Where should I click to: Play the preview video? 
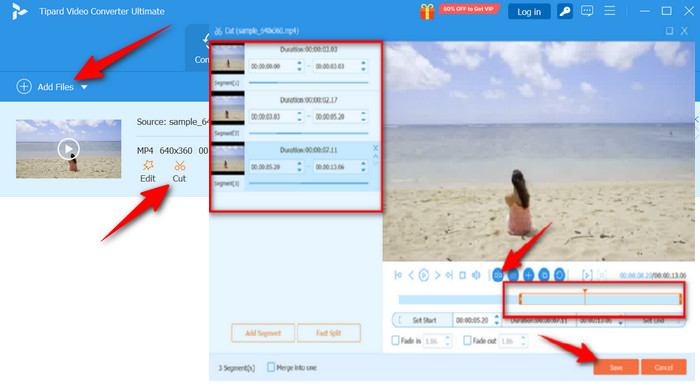424,275
